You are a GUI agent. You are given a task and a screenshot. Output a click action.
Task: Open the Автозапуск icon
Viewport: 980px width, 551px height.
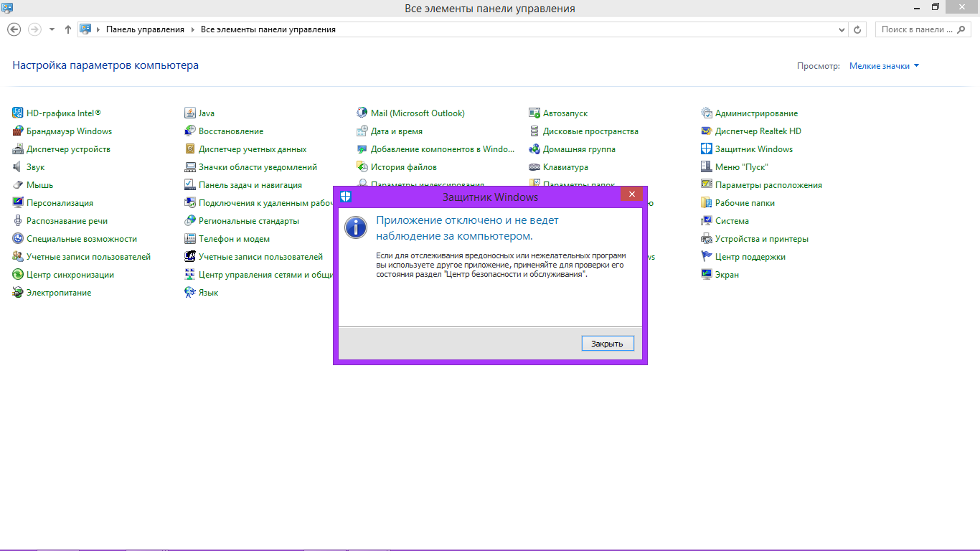[534, 113]
